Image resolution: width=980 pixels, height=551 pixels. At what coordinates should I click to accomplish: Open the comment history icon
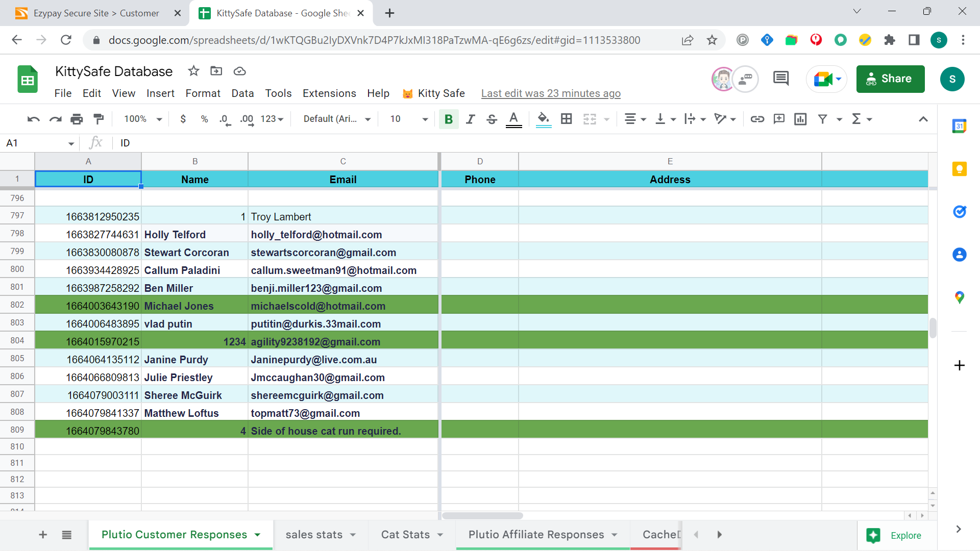(x=780, y=79)
